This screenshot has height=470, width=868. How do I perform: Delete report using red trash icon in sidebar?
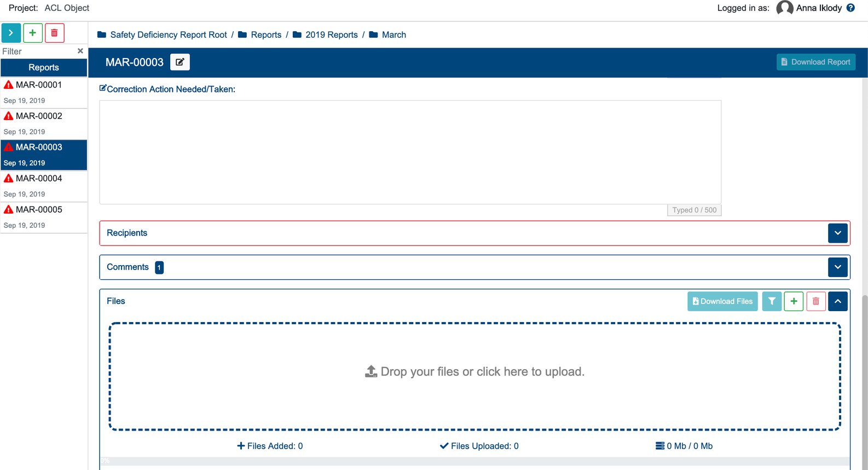[x=55, y=33]
